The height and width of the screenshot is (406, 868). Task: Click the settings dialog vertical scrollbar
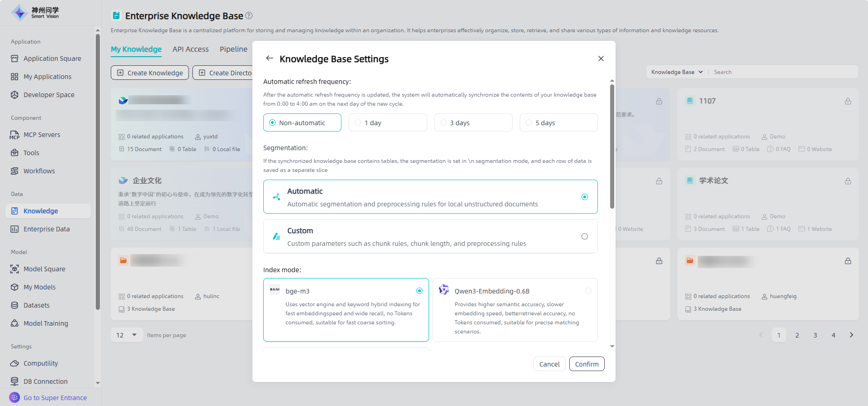[x=612, y=145]
